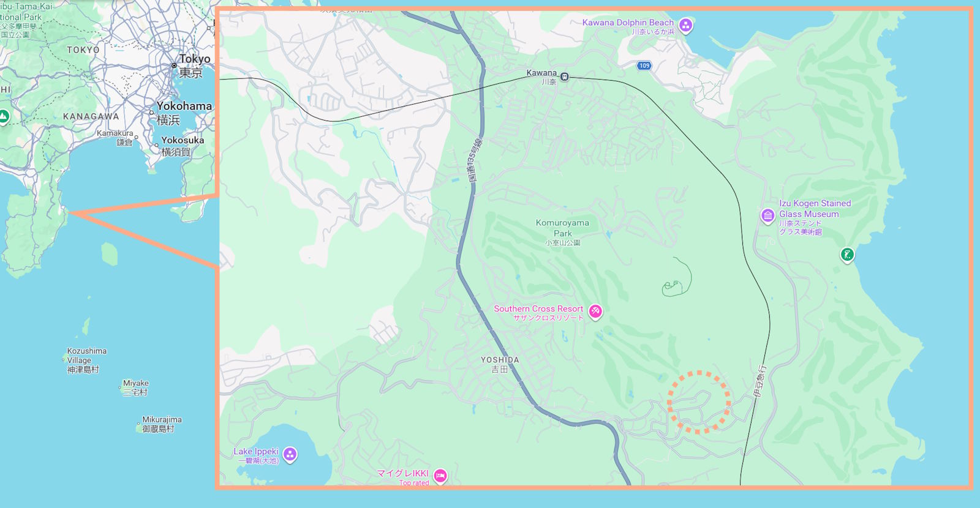
Task: Click the Miyake island label
Action: 136,384
